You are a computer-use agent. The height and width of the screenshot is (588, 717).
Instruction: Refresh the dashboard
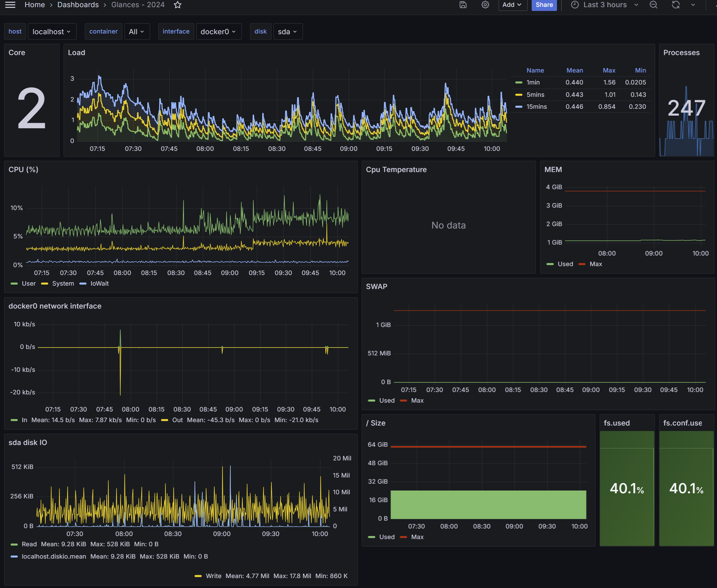pos(676,5)
